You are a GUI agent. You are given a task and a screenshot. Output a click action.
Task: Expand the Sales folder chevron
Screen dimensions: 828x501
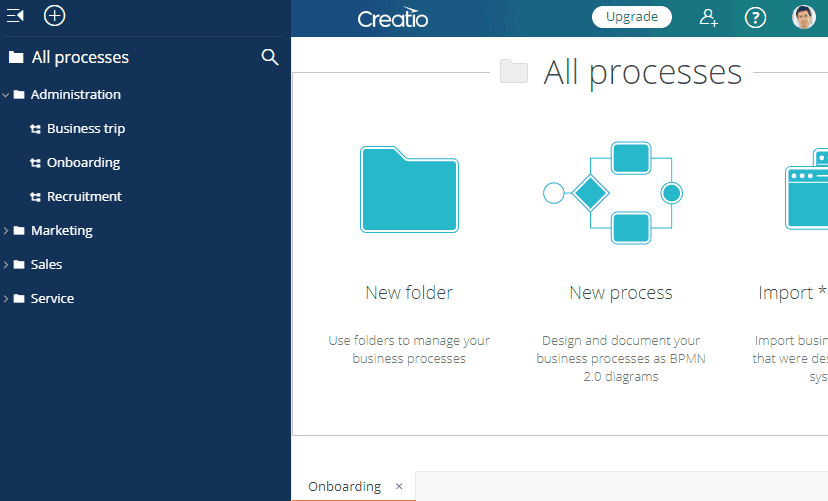(6, 264)
